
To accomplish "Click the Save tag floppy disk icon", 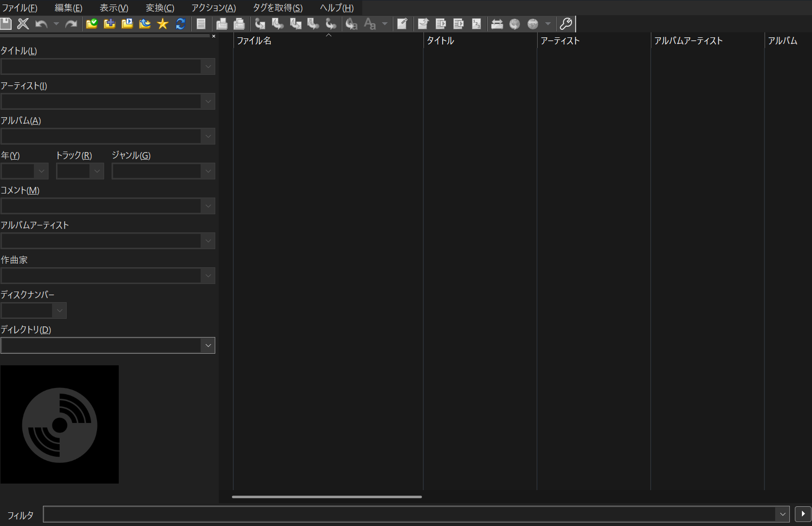I will click(6, 24).
